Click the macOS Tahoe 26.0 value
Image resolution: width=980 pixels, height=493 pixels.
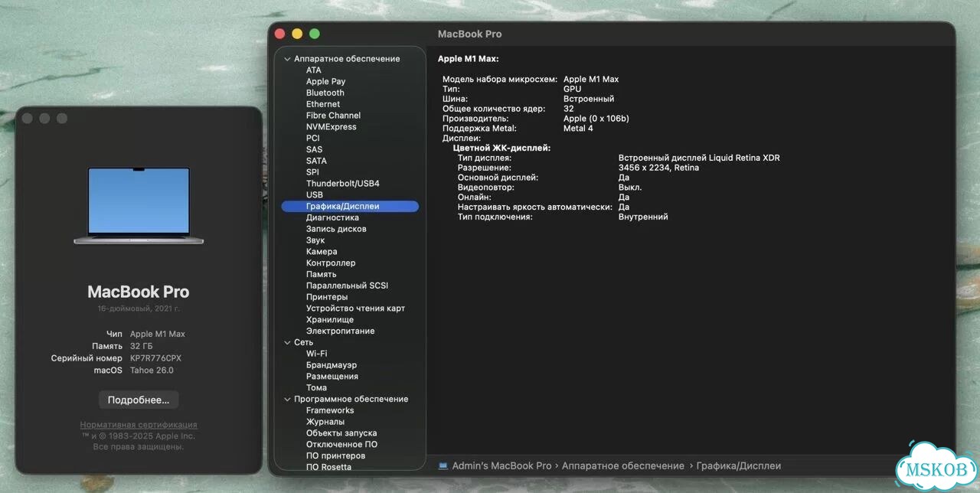[x=152, y=371]
